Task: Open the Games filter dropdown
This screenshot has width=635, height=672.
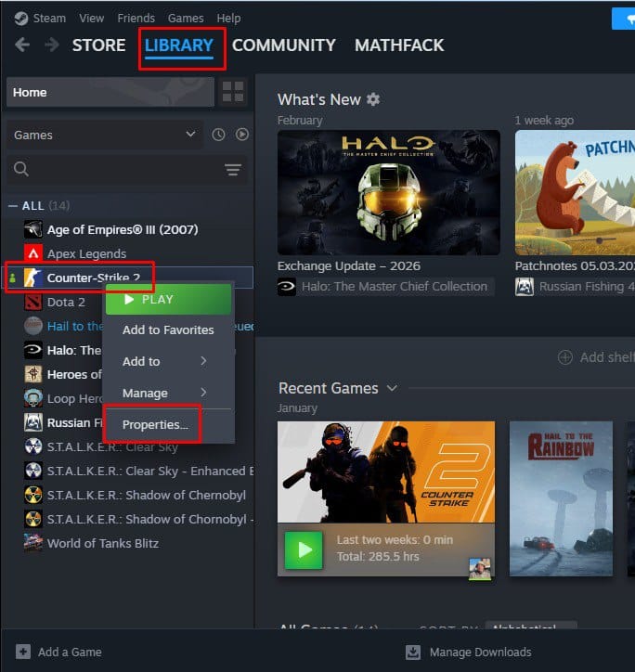Action: pyautogui.click(x=104, y=135)
